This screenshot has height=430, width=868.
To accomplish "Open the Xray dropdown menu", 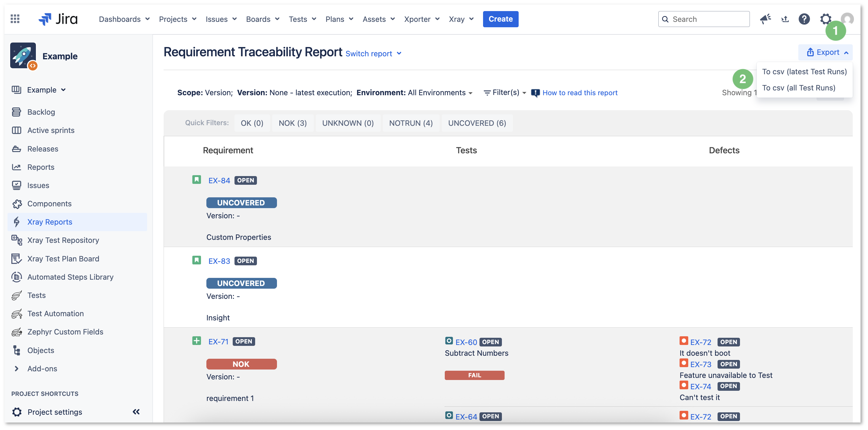I will 461,19.
